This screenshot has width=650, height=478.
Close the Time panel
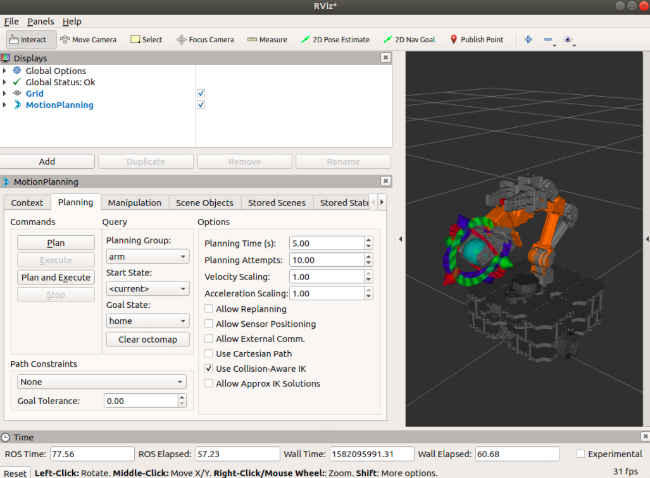645,436
